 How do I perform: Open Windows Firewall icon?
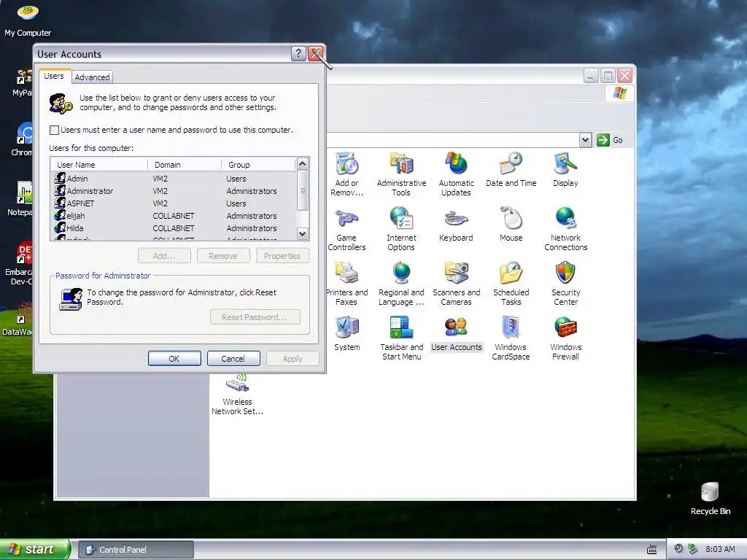tap(565, 338)
